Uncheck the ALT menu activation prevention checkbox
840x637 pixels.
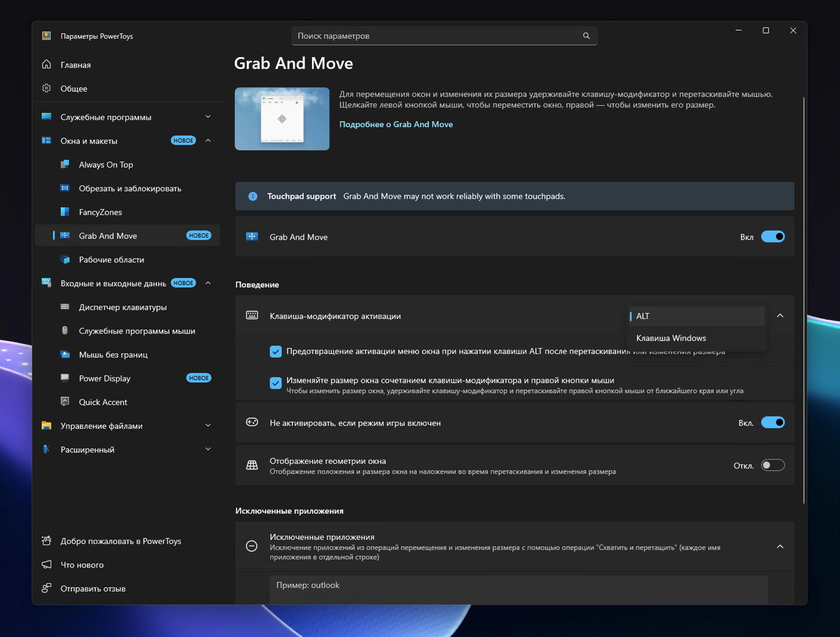(276, 352)
